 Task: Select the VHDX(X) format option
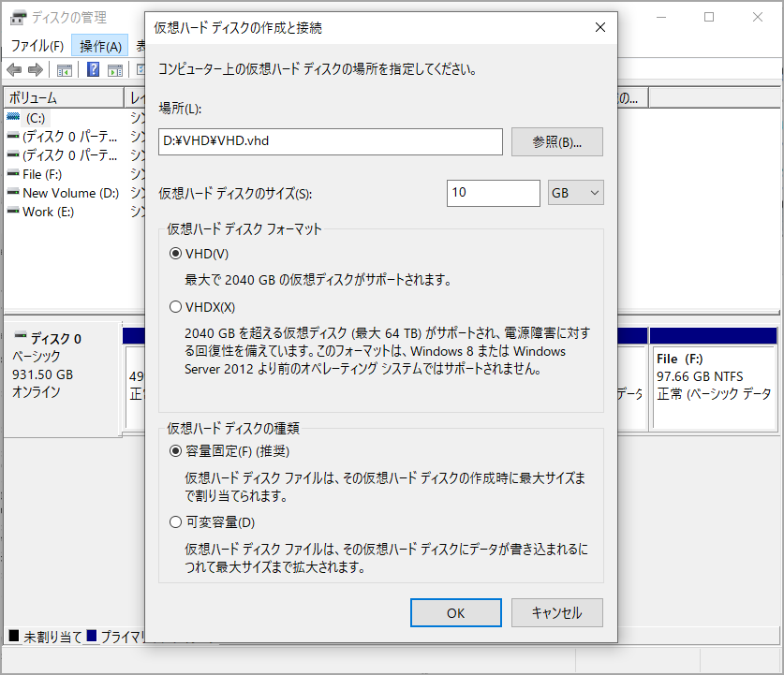[176, 306]
